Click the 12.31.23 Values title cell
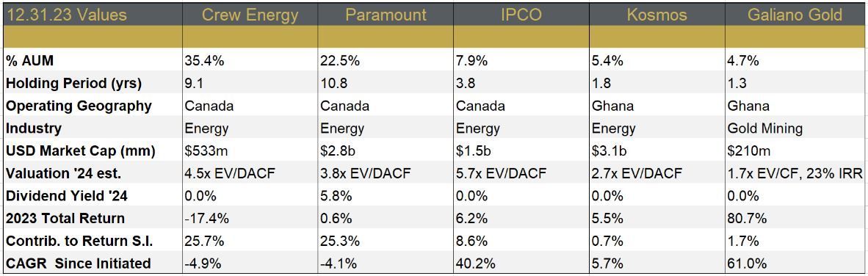Viewport: 868px width, 276px height. (x=92, y=14)
